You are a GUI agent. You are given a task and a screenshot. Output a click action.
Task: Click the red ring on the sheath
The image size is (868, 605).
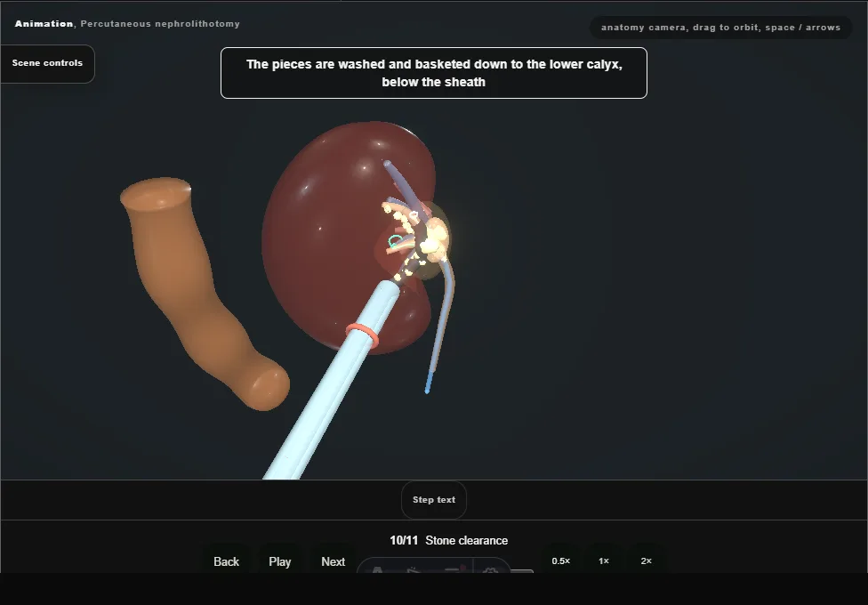pyautogui.click(x=362, y=335)
